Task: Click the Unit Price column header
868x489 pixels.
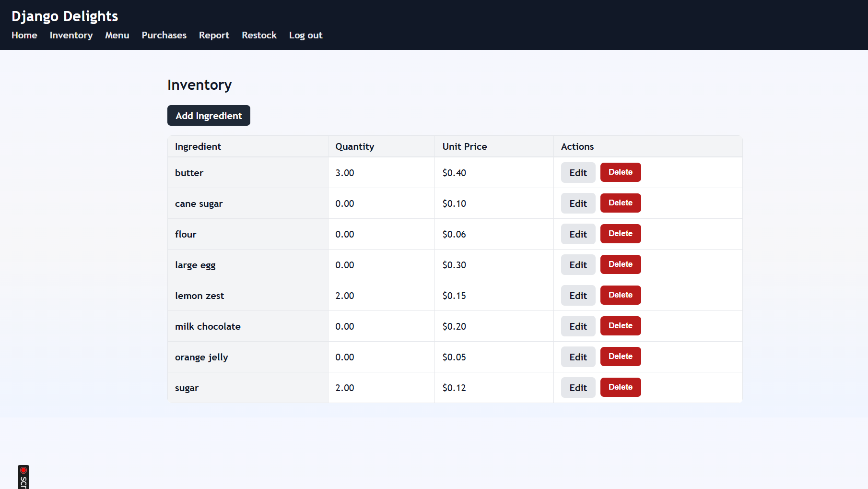Action: tap(494, 146)
